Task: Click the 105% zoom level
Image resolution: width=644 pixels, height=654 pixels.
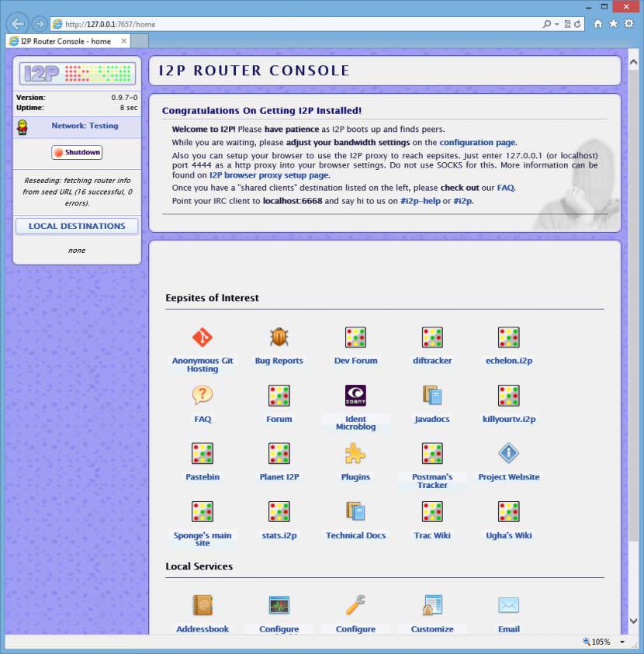Action: click(597, 642)
